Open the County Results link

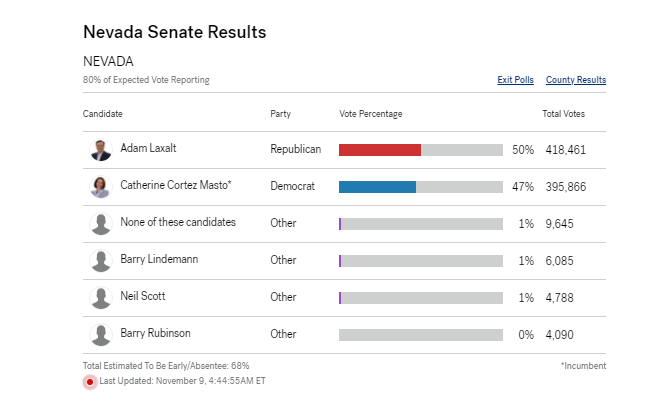click(575, 80)
